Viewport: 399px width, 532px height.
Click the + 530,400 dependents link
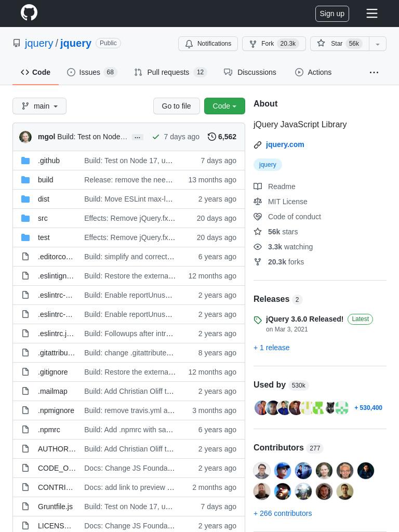pyautogui.click(x=368, y=408)
